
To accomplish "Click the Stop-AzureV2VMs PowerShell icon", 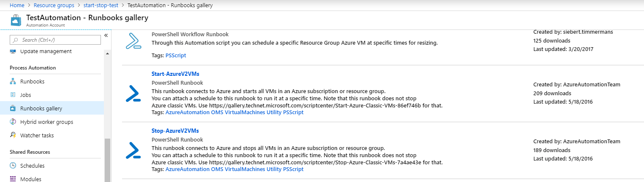I will point(133,150).
